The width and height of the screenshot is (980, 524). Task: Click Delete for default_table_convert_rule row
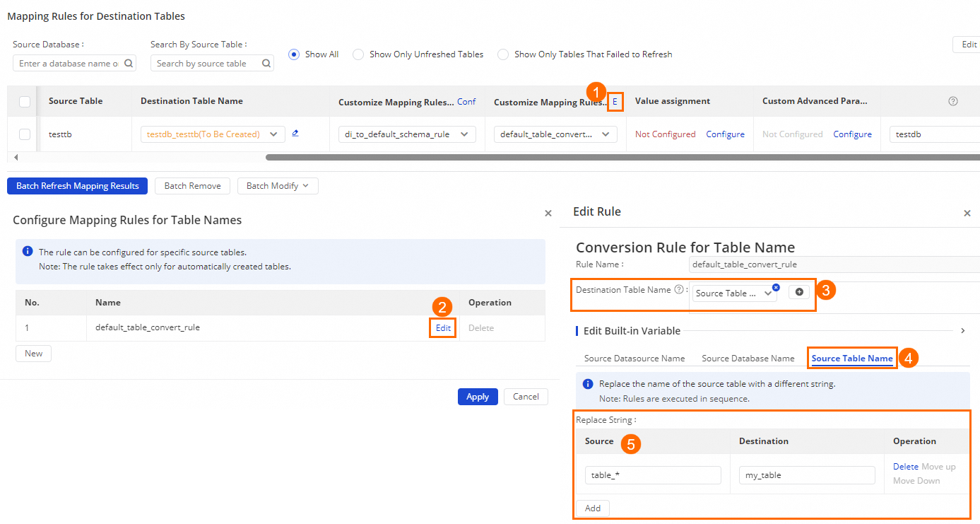(481, 328)
